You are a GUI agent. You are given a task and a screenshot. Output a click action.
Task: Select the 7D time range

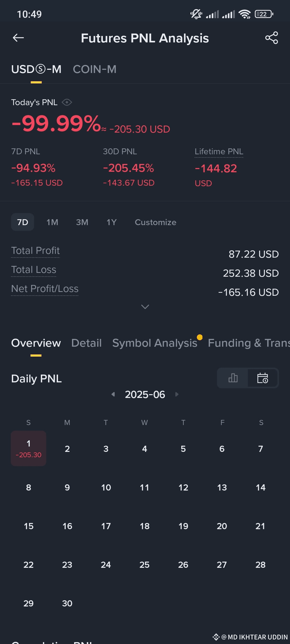[23, 222]
